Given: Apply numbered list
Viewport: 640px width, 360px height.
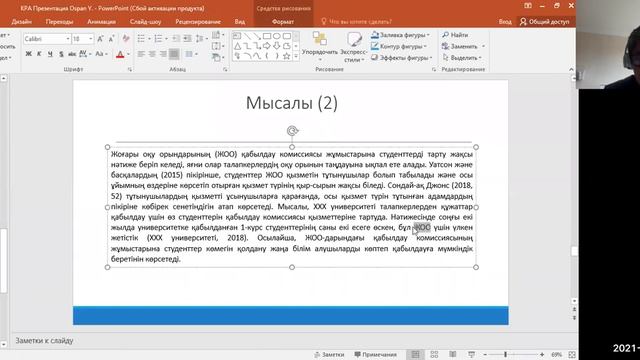Looking at the screenshot, I should click(x=158, y=39).
